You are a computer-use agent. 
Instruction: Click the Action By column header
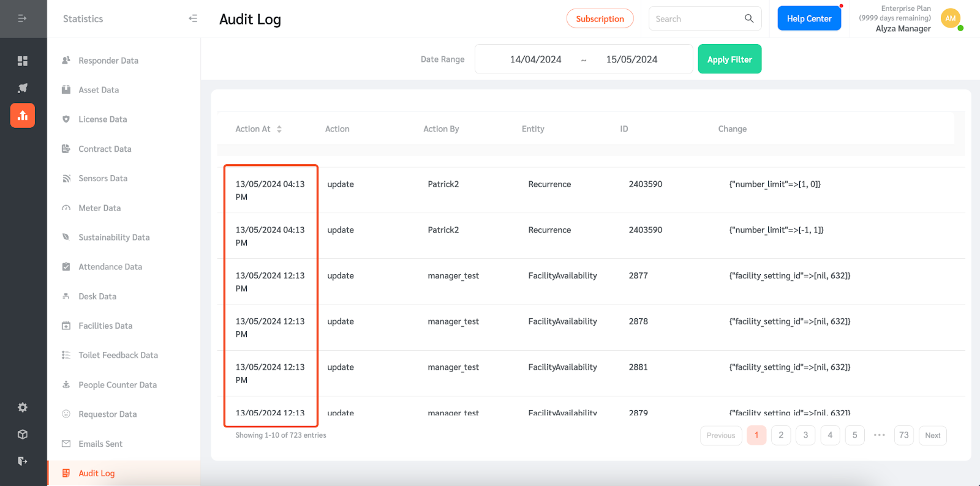click(441, 129)
